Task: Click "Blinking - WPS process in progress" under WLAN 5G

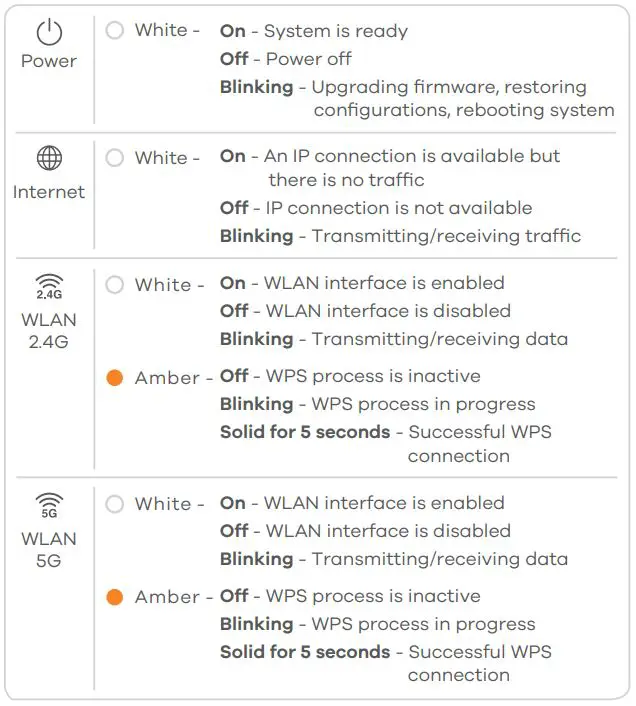Action: click(x=377, y=624)
